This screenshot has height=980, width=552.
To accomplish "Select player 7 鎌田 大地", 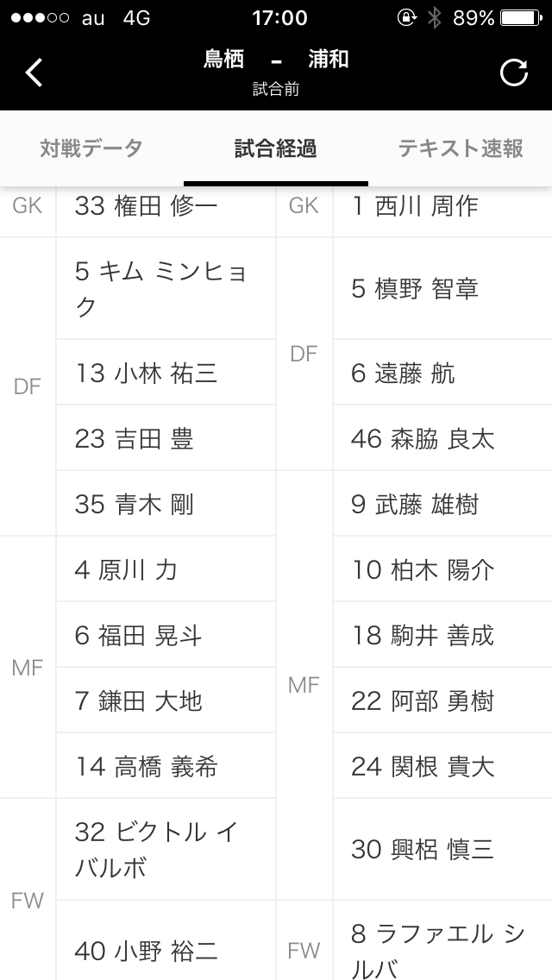I will [140, 700].
